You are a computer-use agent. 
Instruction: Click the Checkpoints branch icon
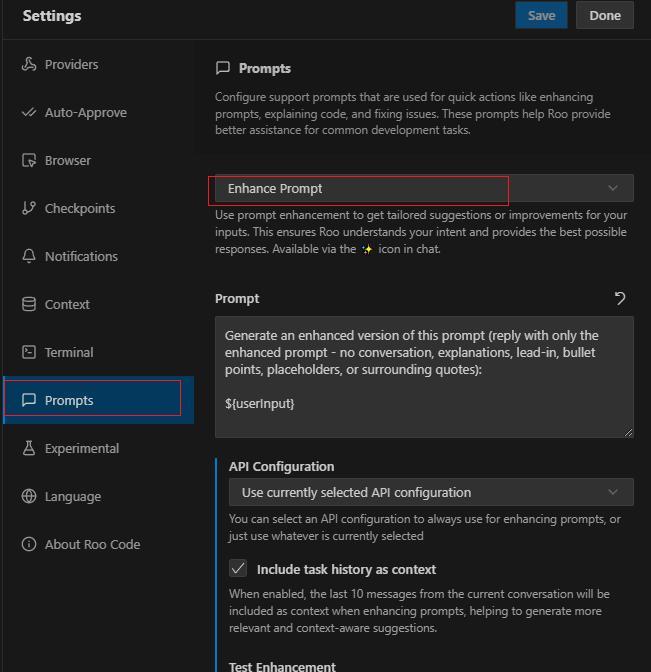tap(29, 208)
